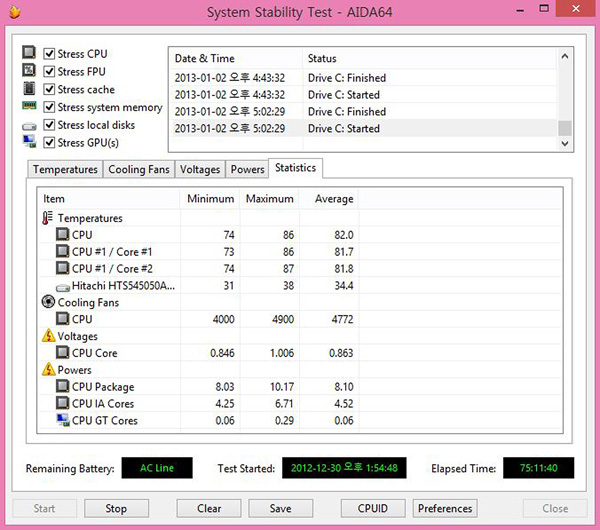Show the Powers tab
The width and height of the screenshot is (600, 530).
248,169
